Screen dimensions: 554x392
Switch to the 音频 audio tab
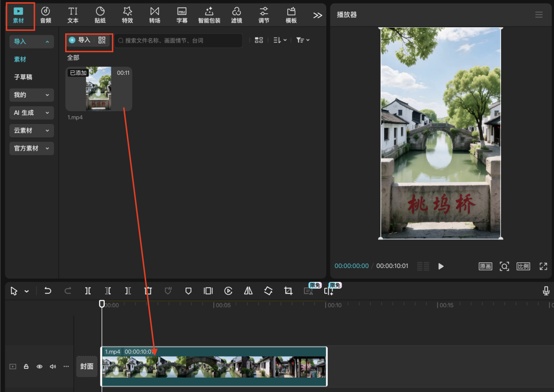46,15
